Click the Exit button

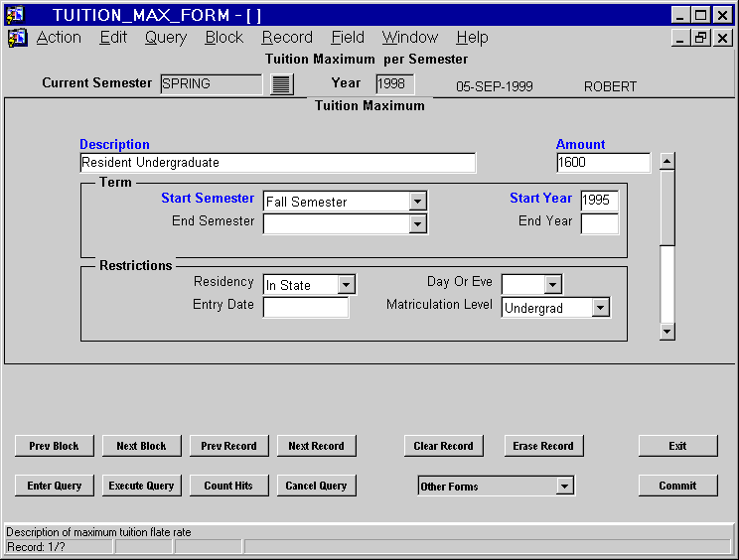(677, 446)
